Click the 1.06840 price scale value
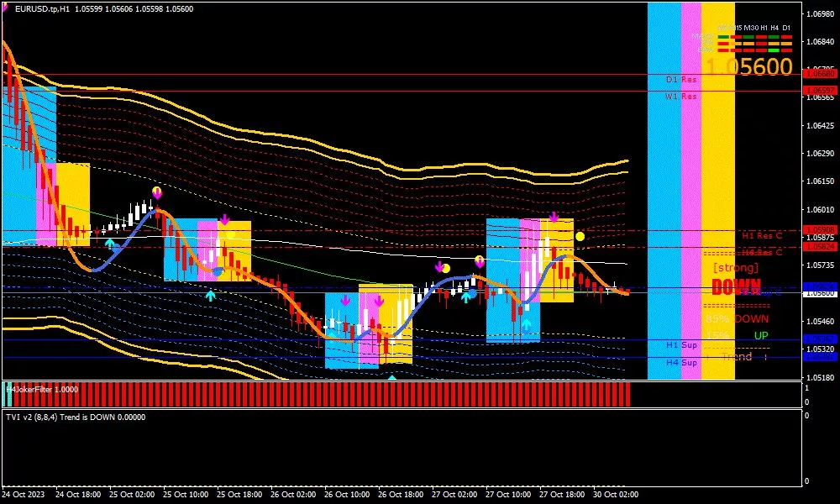Screen dimensions: 840x504 point(821,42)
